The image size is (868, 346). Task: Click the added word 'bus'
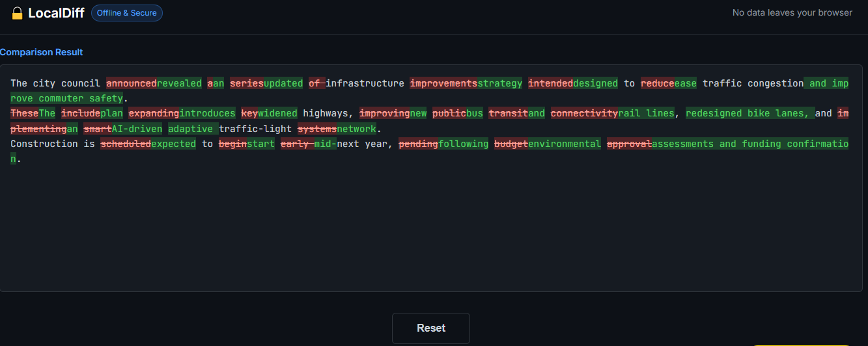coord(475,113)
